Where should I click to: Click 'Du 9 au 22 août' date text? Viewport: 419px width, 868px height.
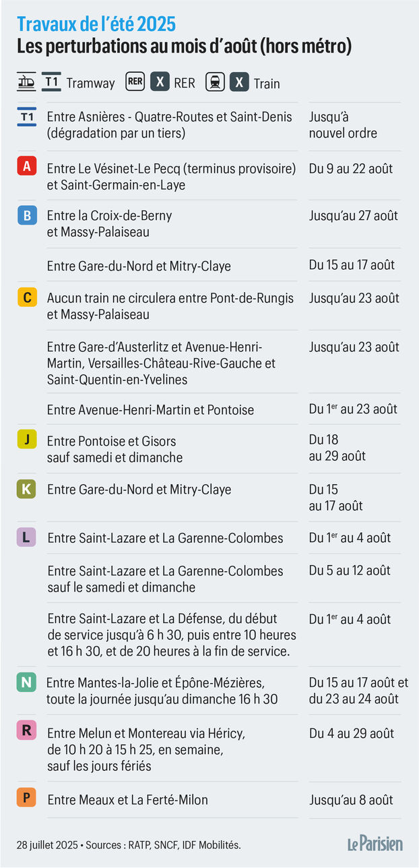point(351,169)
